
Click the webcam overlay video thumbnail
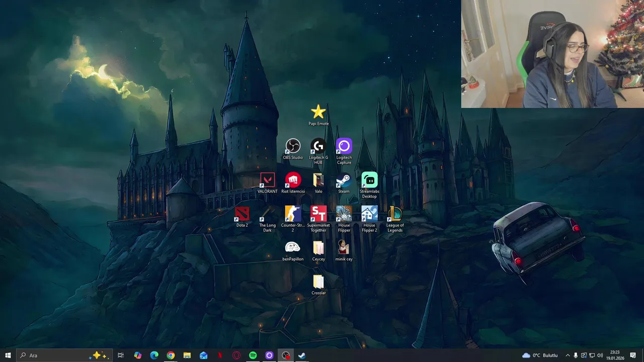[552, 54]
